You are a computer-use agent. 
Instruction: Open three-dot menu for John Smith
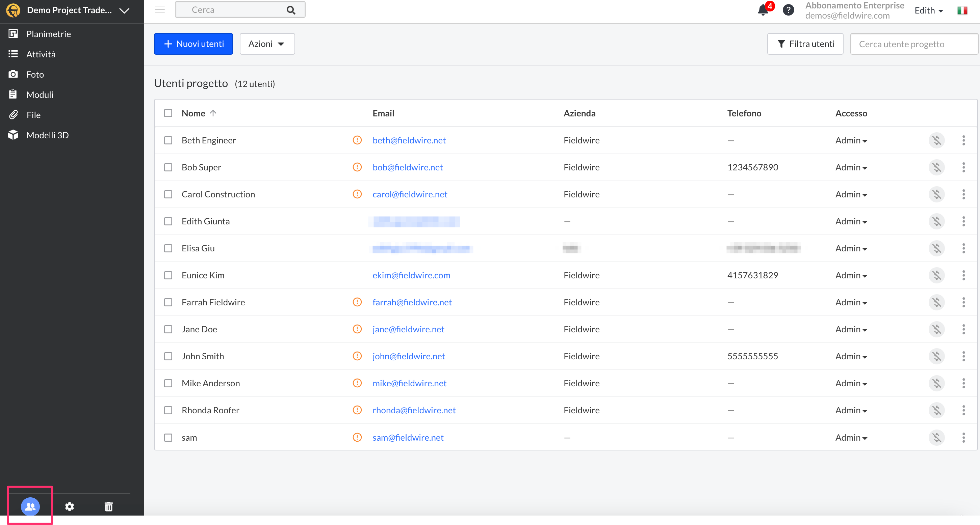[963, 356]
